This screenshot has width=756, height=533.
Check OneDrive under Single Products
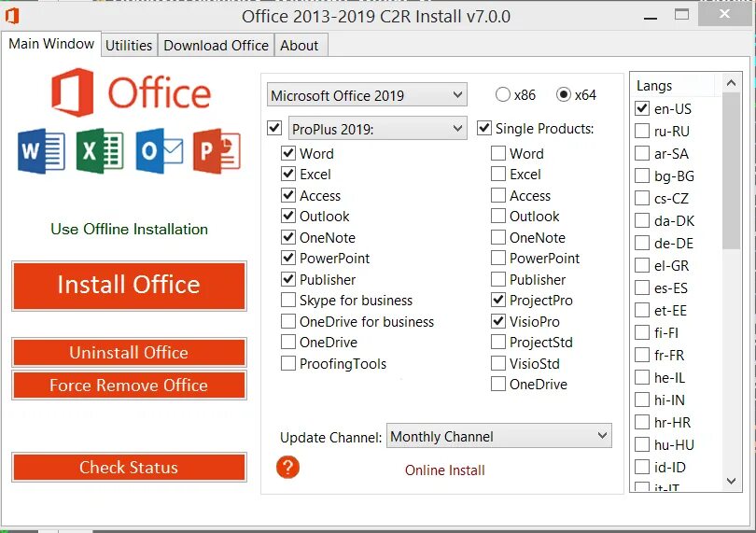[498, 384]
